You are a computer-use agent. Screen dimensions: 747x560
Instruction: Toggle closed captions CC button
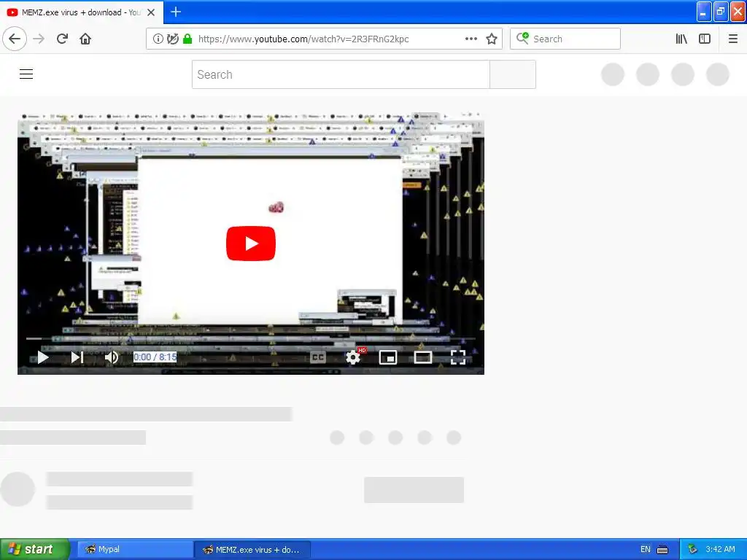coord(318,357)
